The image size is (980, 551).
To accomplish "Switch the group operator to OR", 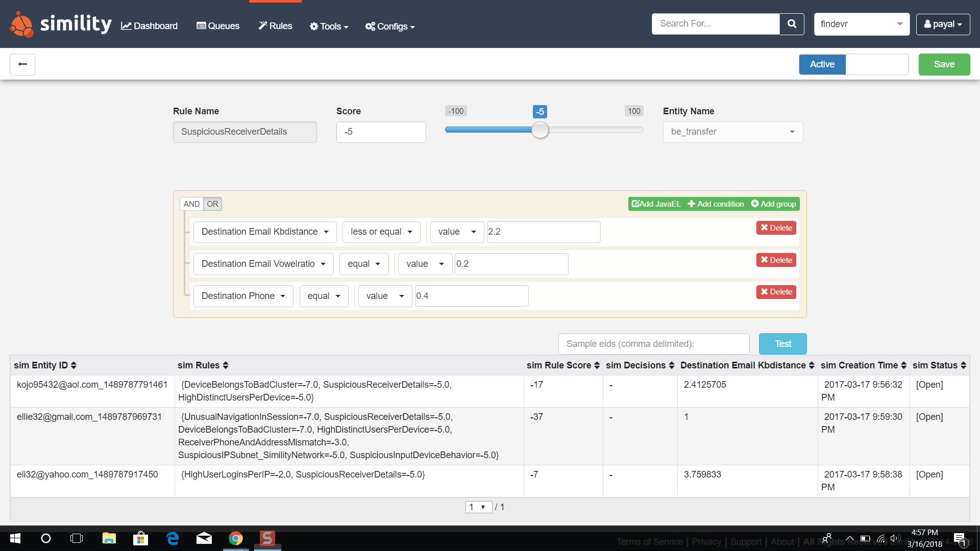I will pyautogui.click(x=212, y=204).
